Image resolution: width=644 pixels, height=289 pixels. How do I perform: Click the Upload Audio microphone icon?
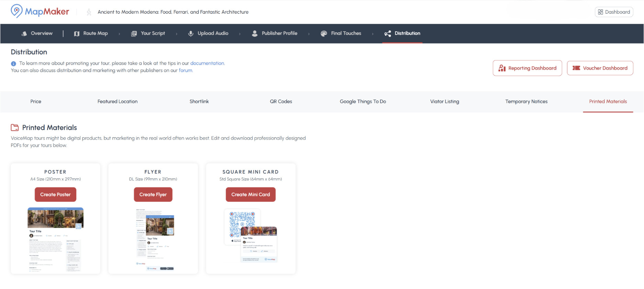[191, 33]
